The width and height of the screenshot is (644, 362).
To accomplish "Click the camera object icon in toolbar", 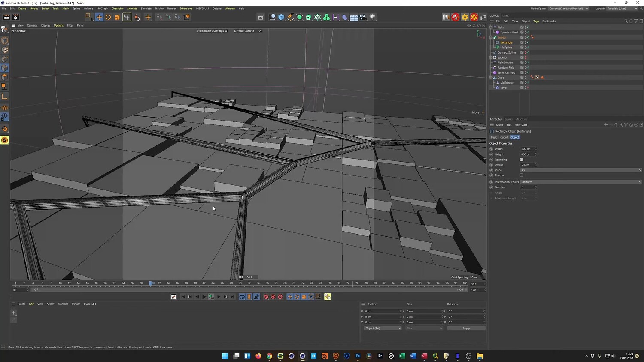I will click(363, 17).
